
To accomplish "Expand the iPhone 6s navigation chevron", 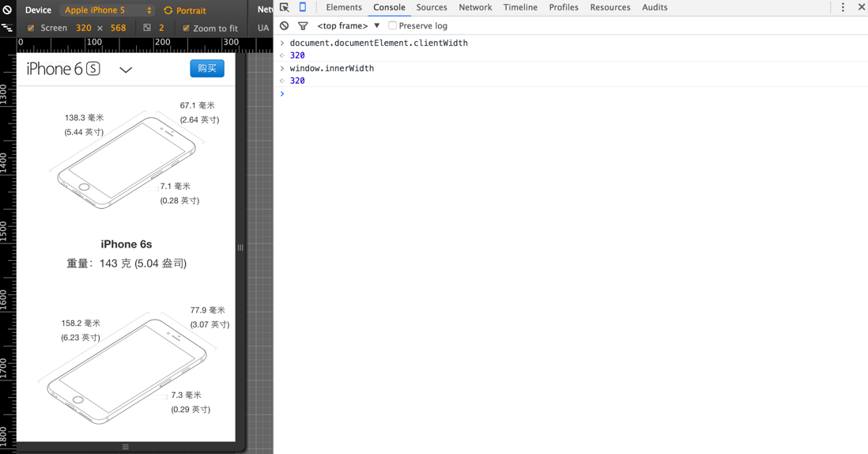I will click(126, 70).
